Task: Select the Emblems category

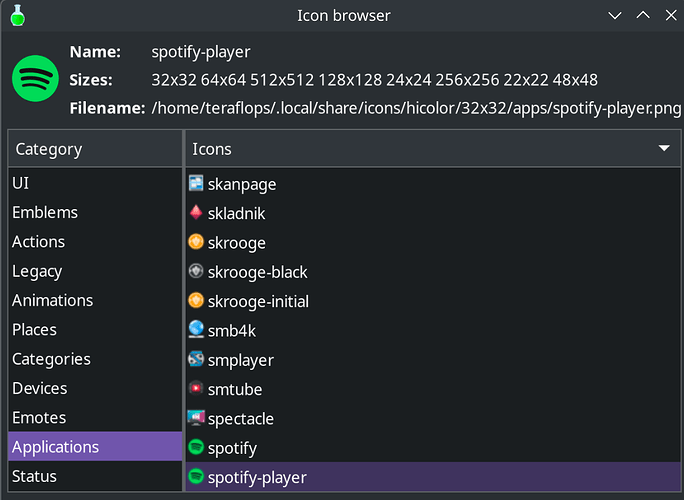Action: click(95, 212)
